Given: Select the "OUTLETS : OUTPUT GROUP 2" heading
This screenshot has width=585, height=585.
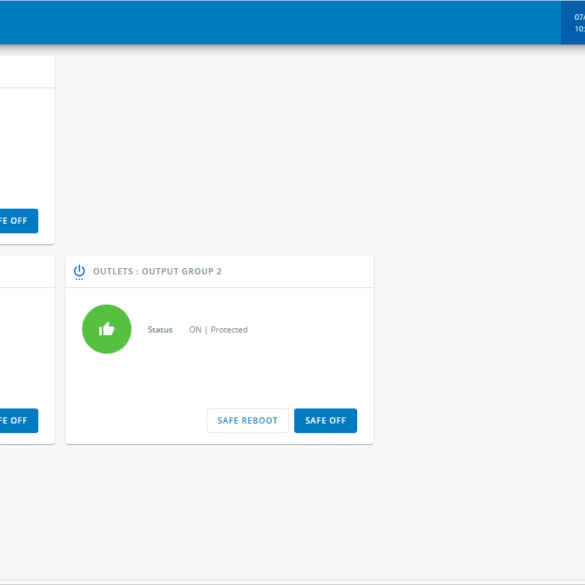Looking at the screenshot, I should coord(157,271).
